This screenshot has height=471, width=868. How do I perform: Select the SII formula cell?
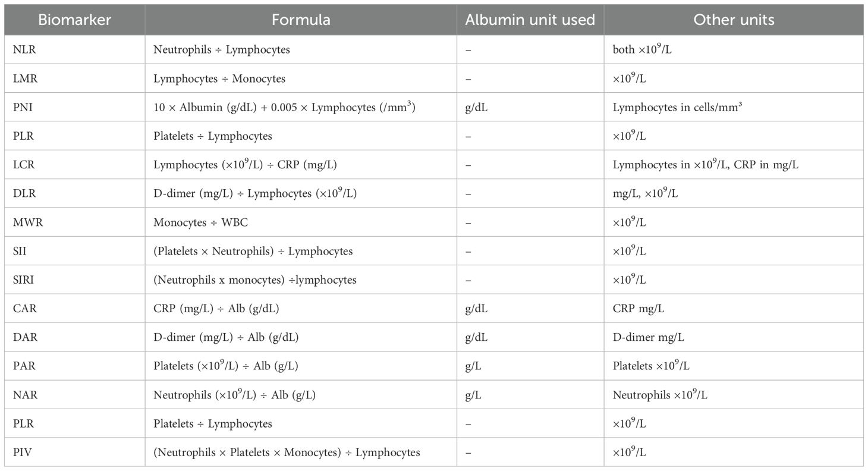pos(253,251)
